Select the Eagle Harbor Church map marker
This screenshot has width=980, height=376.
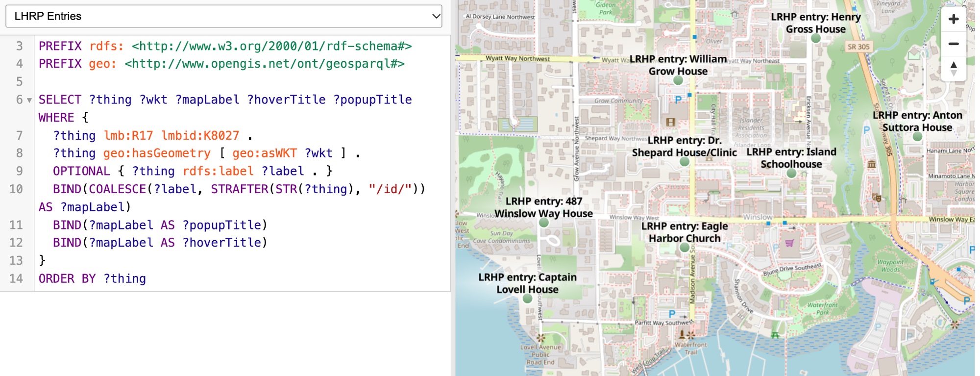tap(685, 248)
